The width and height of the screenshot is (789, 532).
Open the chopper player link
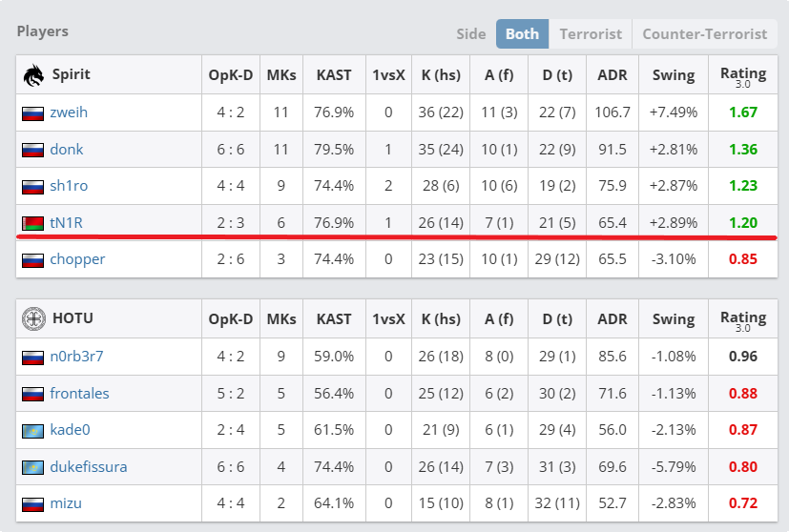[78, 259]
